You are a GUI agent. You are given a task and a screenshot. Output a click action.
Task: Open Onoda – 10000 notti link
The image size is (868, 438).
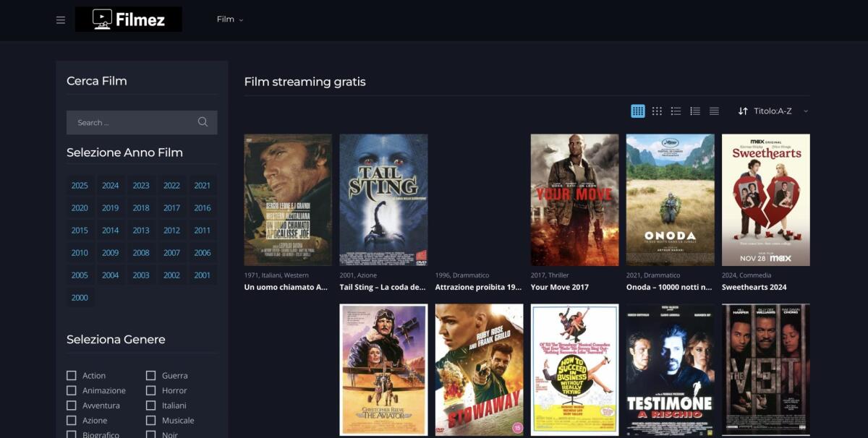click(x=670, y=287)
